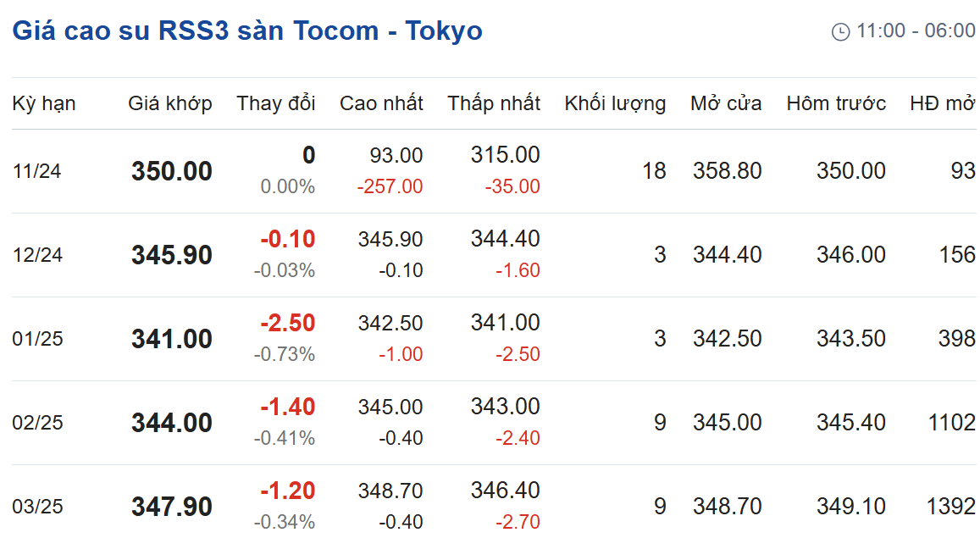
Task: Select the 11/24 contract row label
Action: (x=37, y=171)
